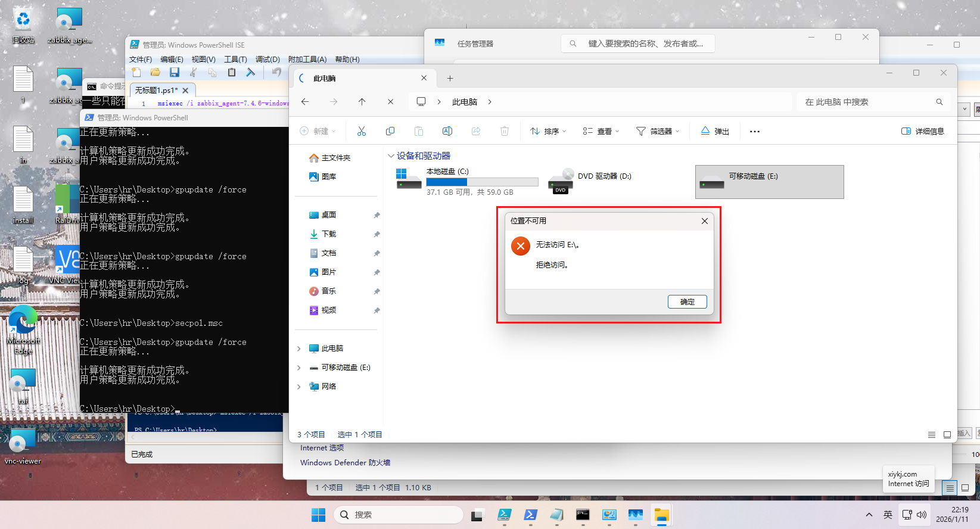980x529 pixels.
Task: Open 调试(D) menu in PowerShell ISE
Action: (x=267, y=60)
